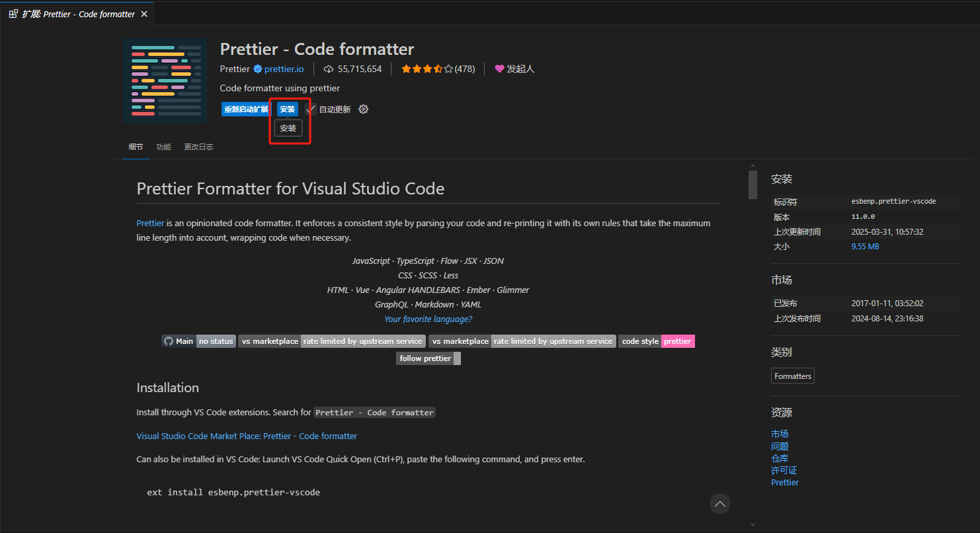Image resolution: width=980 pixels, height=533 pixels.
Task: Click the date 2017-01-11, 03:52:02
Action: click(887, 303)
